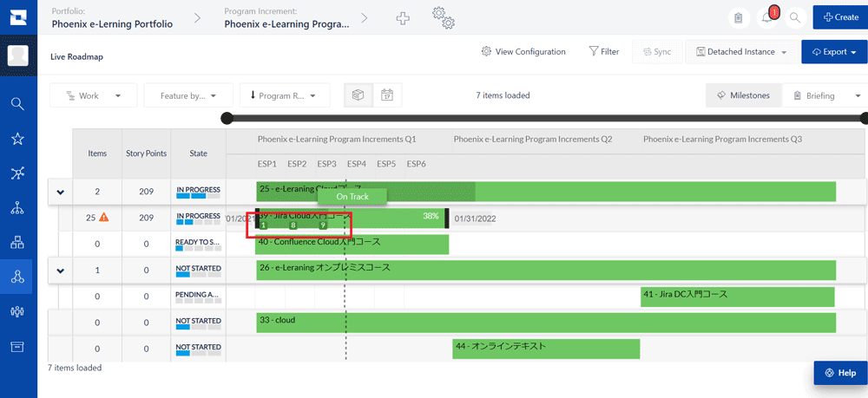Select Phoenix e-Learning Program breadcrumb
Image resolution: width=868 pixels, height=398 pixels.
[286, 23]
